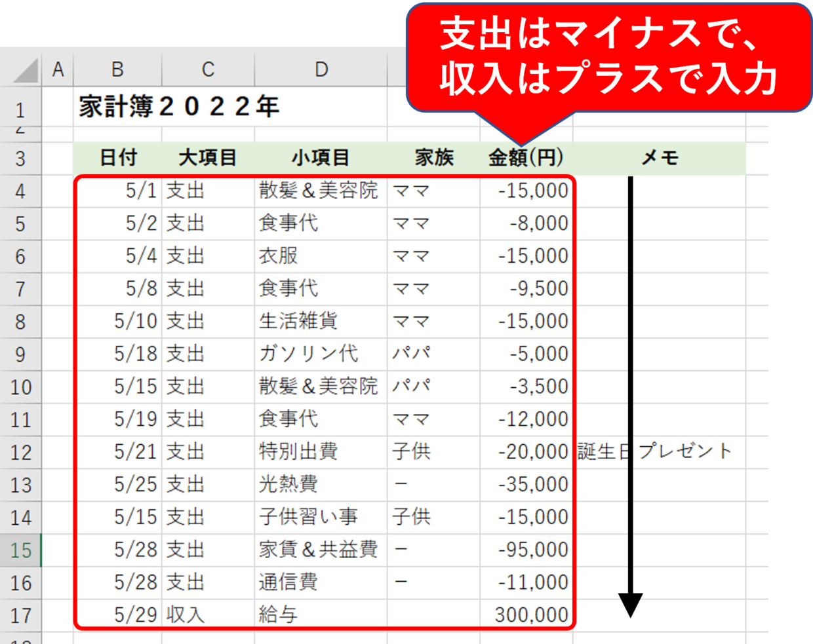Image resolution: width=813 pixels, height=644 pixels.
Task: Select the amount cell -35,000
Action: [526, 485]
